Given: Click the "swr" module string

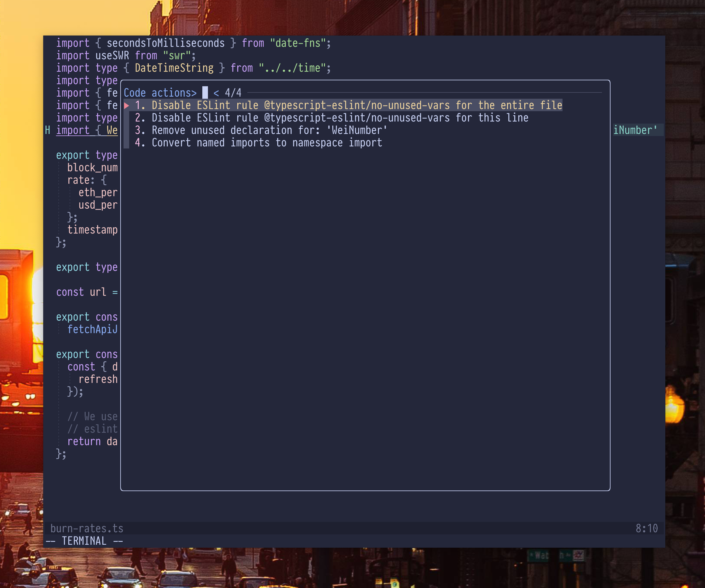Looking at the screenshot, I should (177, 56).
